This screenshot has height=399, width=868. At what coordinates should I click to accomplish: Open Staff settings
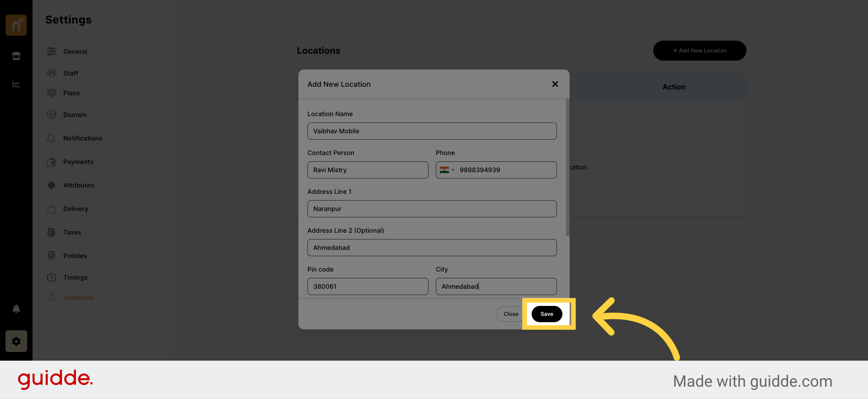(71, 73)
